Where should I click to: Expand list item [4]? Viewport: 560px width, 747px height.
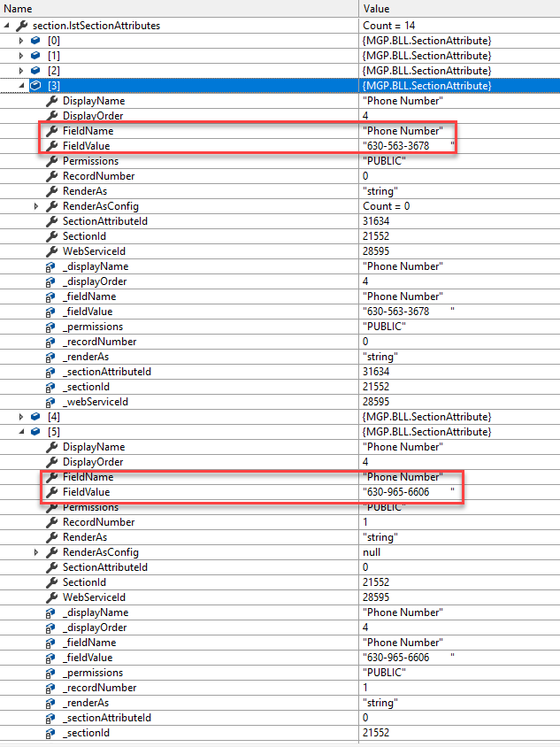coord(21,417)
